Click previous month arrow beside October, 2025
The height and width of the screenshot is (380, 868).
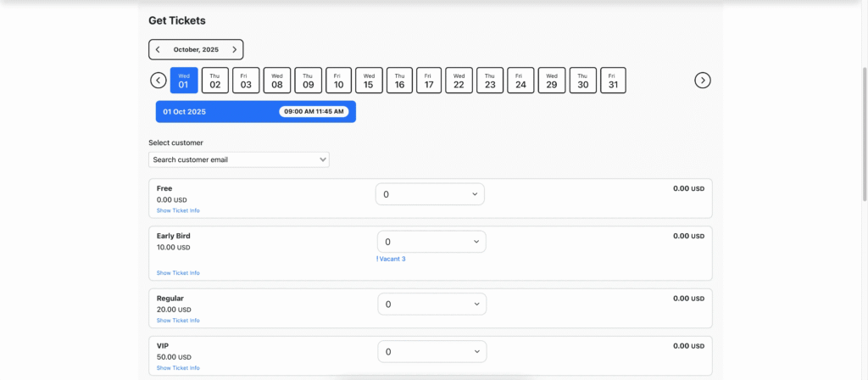pos(158,50)
